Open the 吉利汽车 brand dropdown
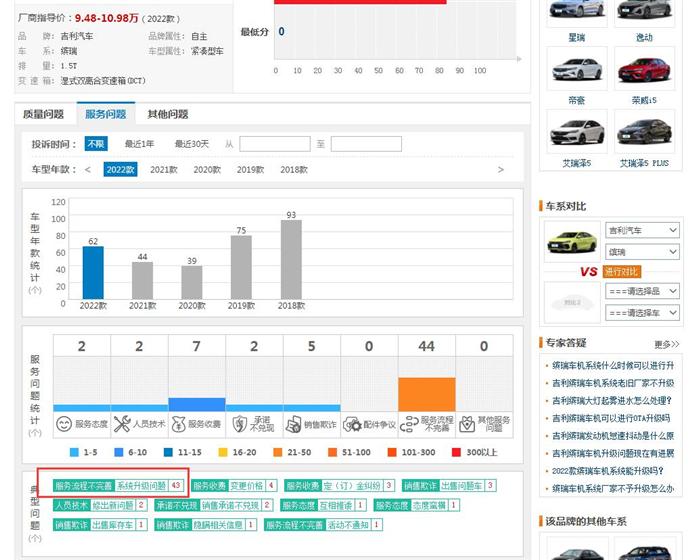Image resolution: width=700 pixels, height=560 pixels. click(642, 230)
